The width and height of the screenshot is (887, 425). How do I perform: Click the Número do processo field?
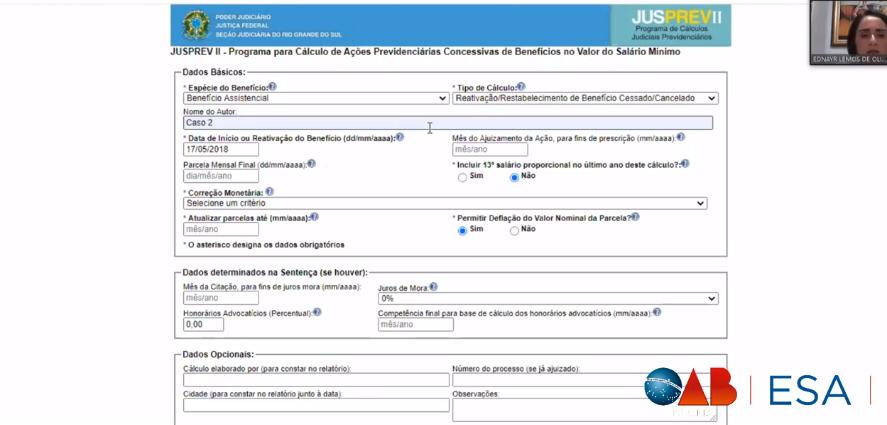pyautogui.click(x=585, y=380)
